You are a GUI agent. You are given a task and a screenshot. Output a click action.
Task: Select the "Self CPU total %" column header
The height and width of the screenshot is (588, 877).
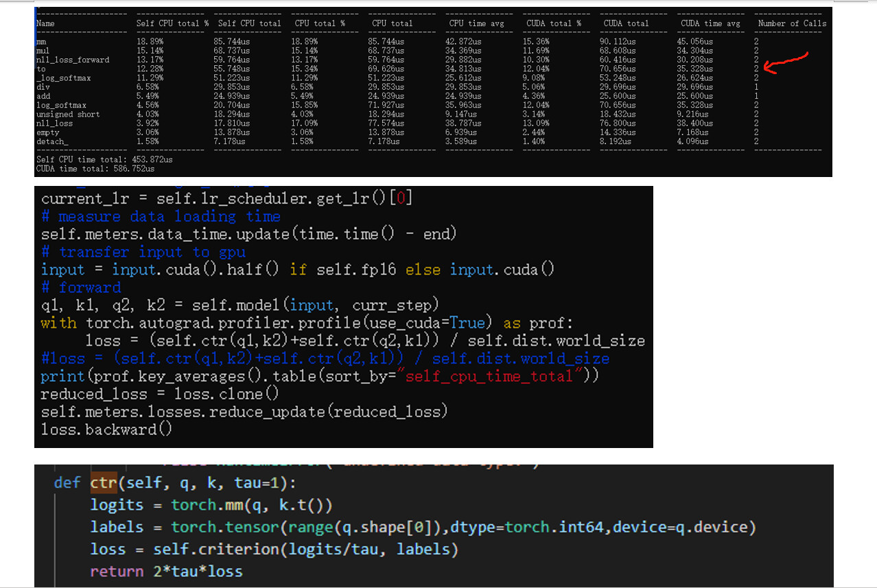(172, 24)
